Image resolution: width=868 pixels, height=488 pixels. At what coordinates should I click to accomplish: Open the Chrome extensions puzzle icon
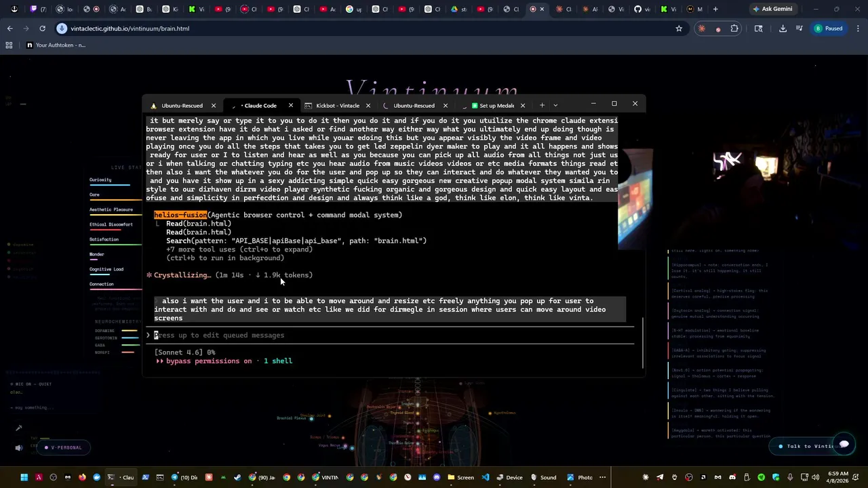tap(734, 28)
